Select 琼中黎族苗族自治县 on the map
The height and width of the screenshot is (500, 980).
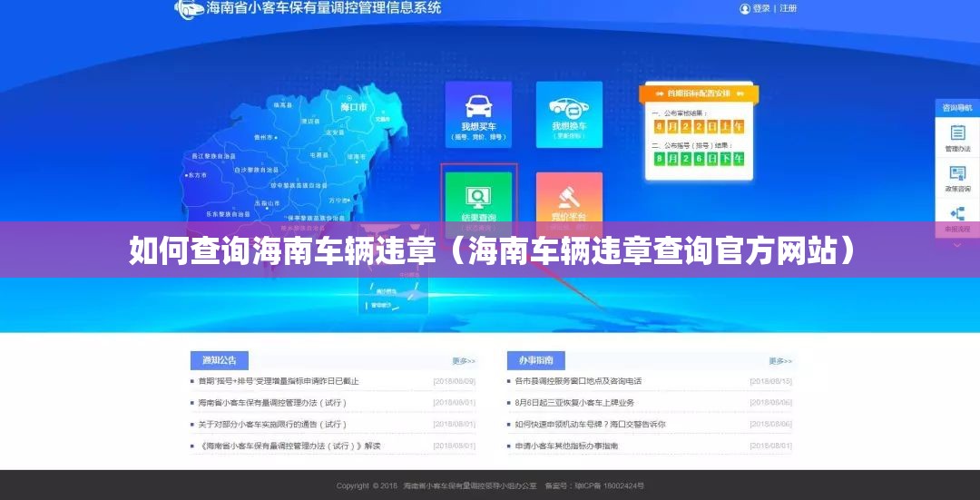point(299,186)
